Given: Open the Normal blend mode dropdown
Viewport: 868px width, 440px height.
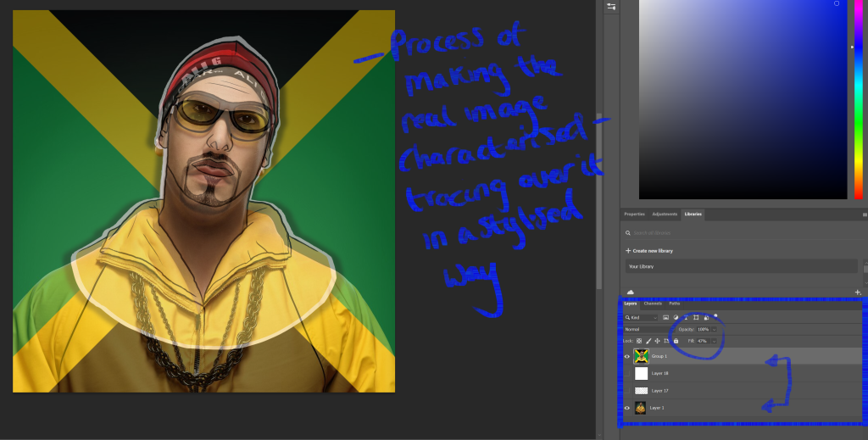Looking at the screenshot, I should click(x=645, y=329).
